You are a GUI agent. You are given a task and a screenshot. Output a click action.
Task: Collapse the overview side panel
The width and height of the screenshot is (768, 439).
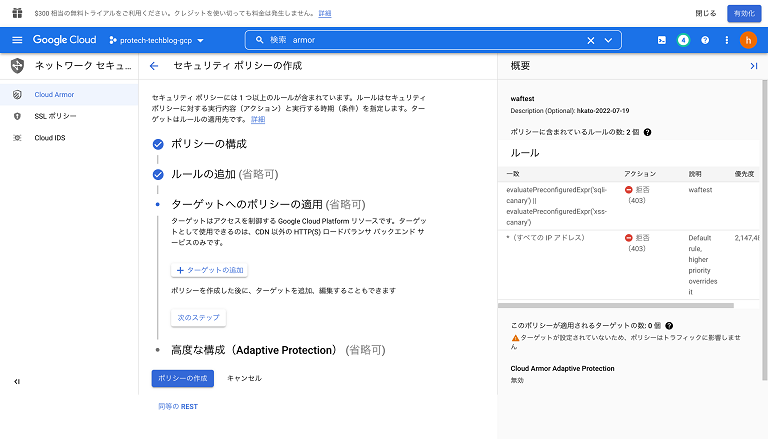(753, 66)
